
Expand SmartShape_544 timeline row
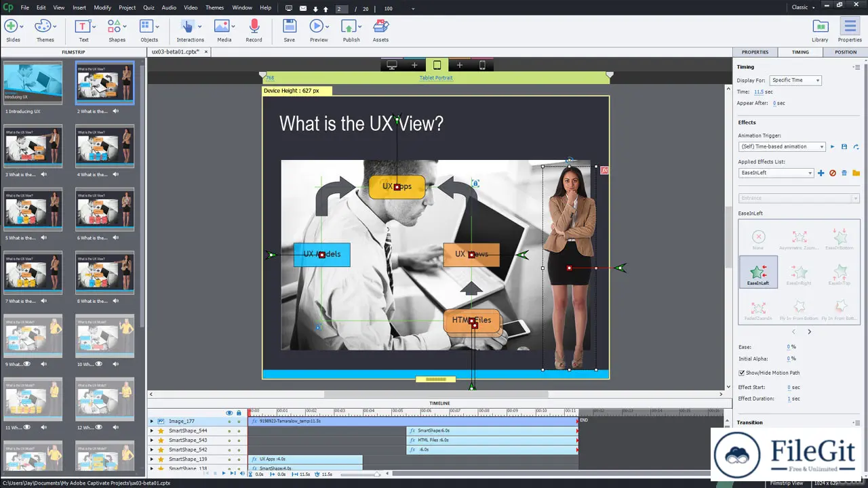pyautogui.click(x=152, y=431)
